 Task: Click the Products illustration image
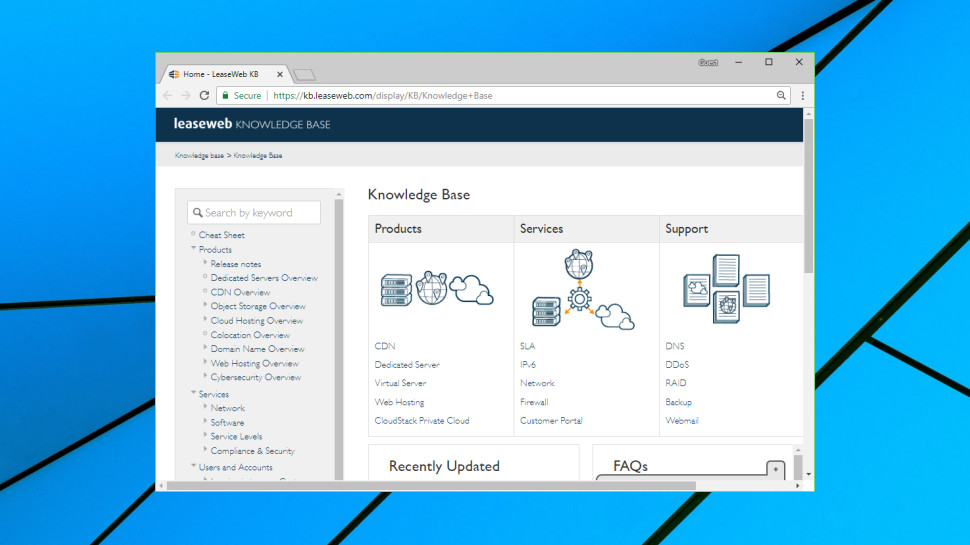pos(437,289)
